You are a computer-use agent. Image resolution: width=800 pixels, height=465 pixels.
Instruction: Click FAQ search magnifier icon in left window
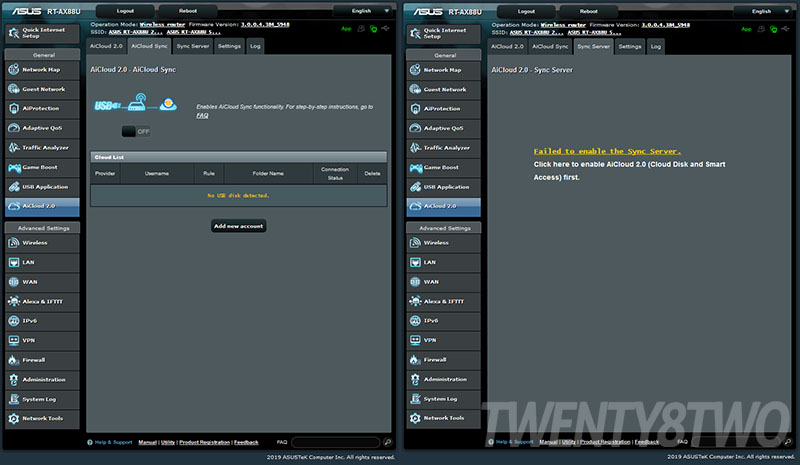click(x=388, y=442)
